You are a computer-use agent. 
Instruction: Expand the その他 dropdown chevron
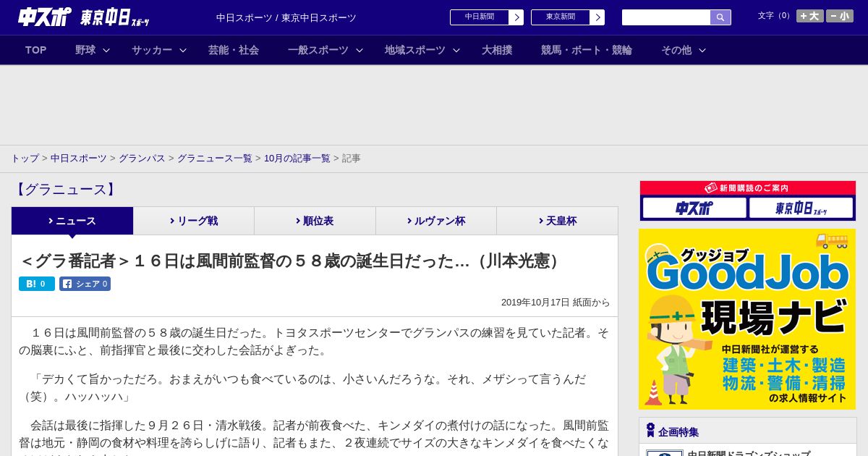click(x=702, y=51)
